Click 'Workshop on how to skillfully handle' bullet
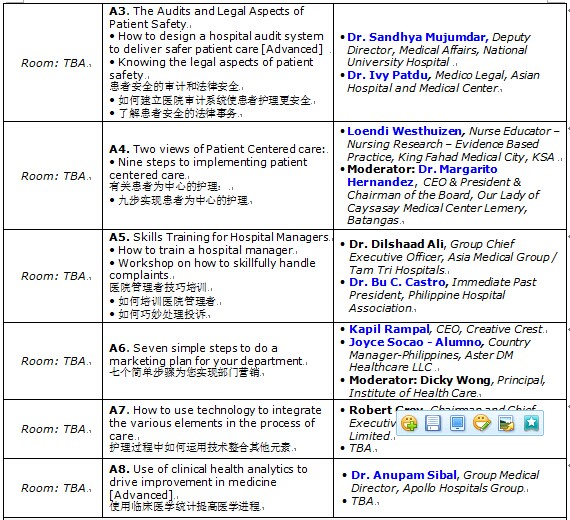This screenshot has height=520, width=570. [212, 269]
